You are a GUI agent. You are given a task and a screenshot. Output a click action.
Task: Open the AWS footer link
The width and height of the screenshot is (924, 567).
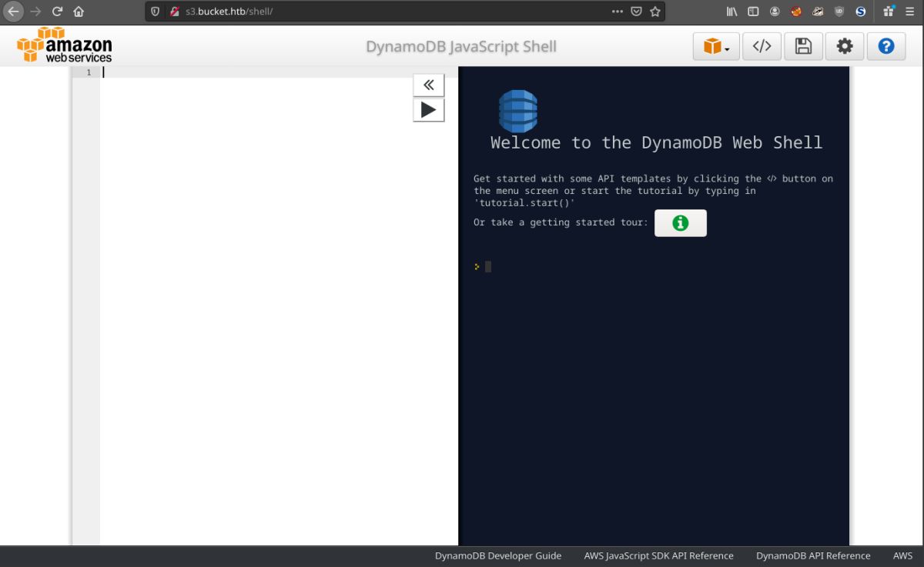pos(902,555)
